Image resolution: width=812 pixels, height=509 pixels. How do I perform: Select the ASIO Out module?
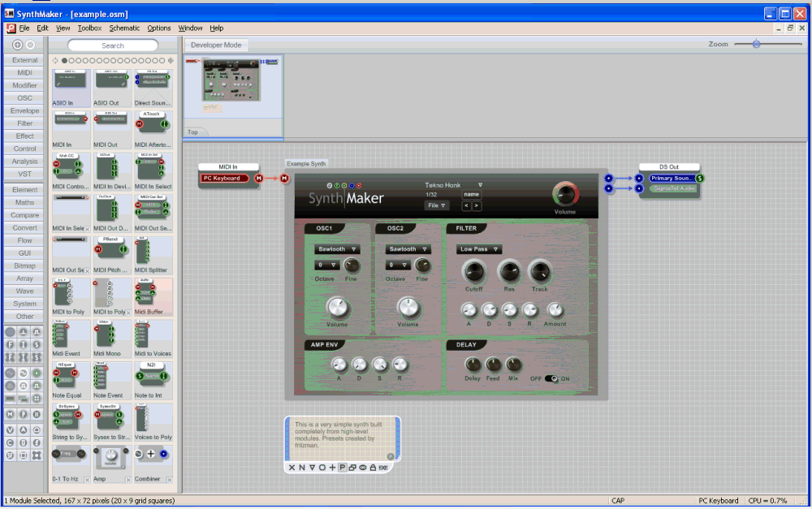tap(112, 88)
